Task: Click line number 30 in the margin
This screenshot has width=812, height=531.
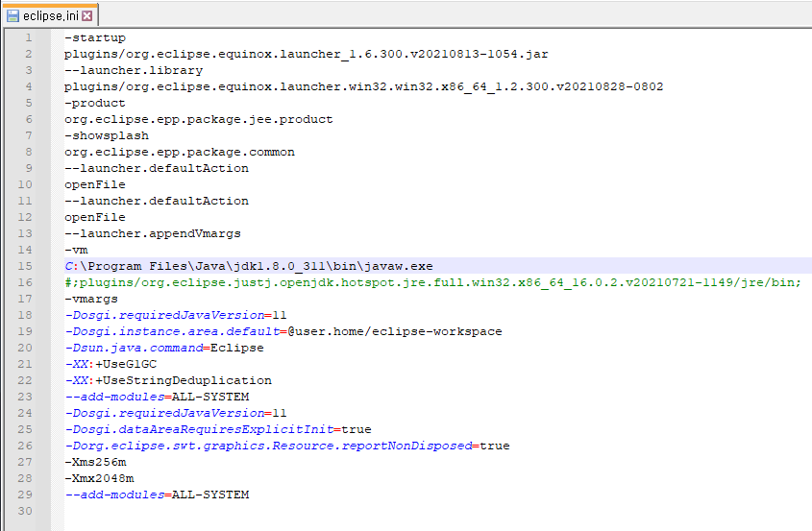Action: click(25, 511)
